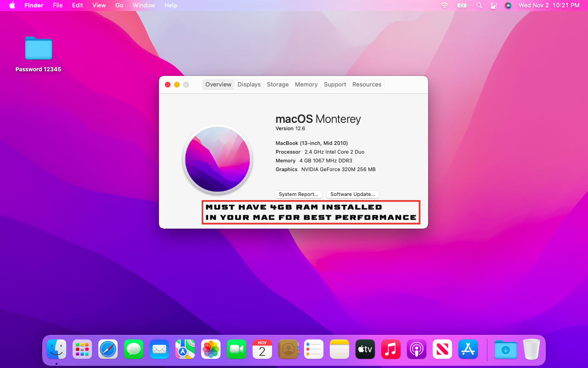Image resolution: width=588 pixels, height=368 pixels.
Task: Open the Go menu
Action: 119,6
